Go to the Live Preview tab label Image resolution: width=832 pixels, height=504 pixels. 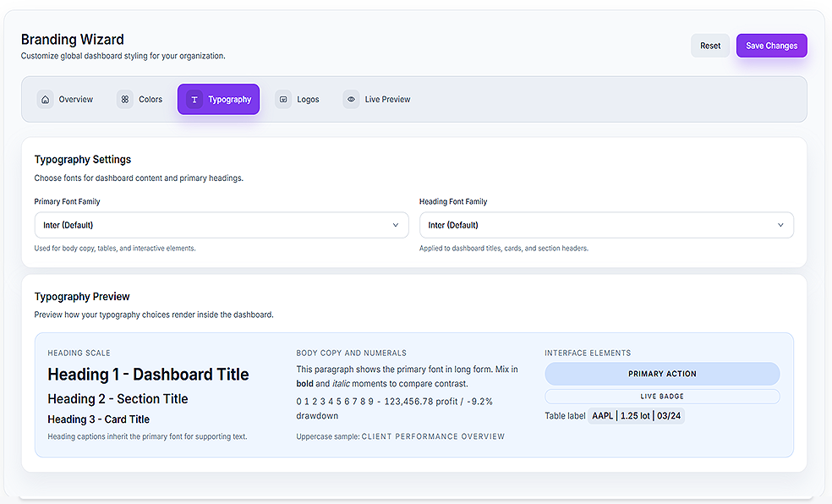[x=387, y=99]
